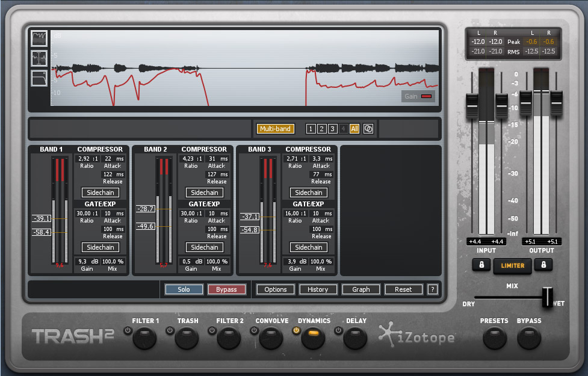The width and height of the screenshot is (588, 376).
Task: Click the Dry/Wet Mix slider handle
Action: pos(546,297)
